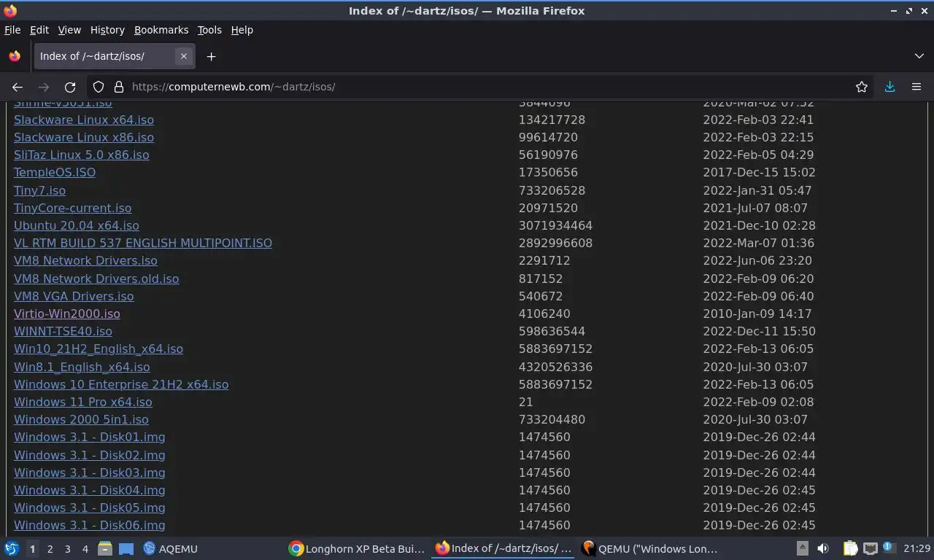Open a new tab with plus button
The width and height of the screenshot is (934, 560).
211,56
